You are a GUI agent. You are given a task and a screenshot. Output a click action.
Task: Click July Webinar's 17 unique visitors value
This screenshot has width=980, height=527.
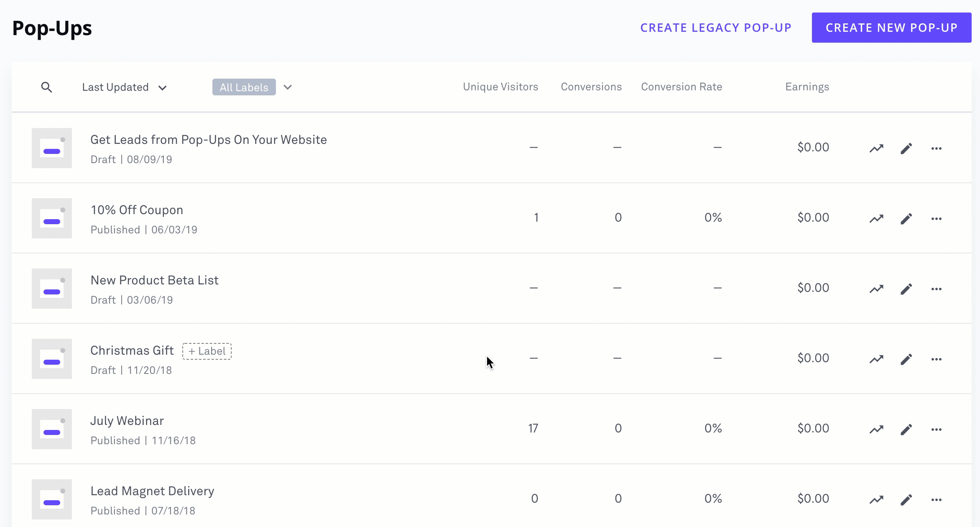tap(533, 428)
